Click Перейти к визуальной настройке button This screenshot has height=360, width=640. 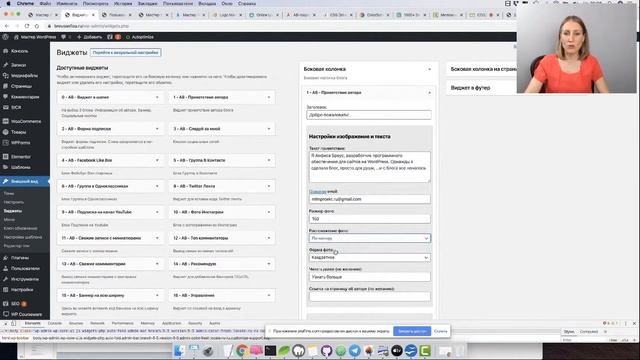coord(126,52)
